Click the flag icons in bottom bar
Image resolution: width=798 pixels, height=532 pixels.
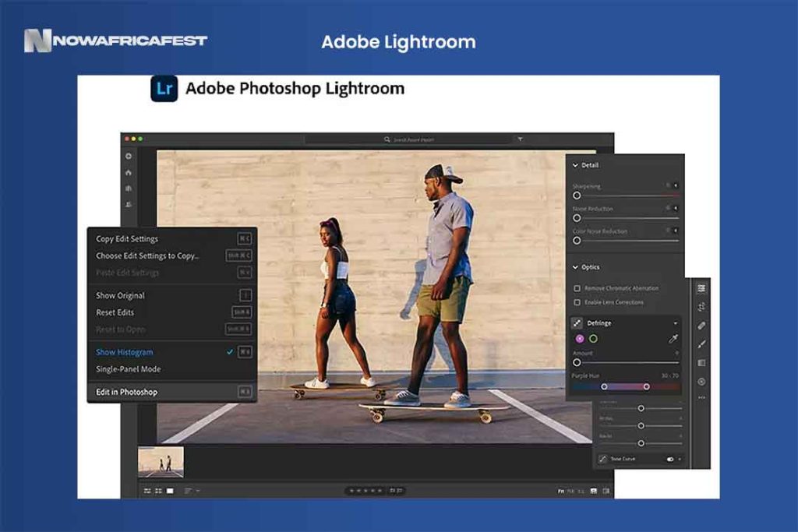[x=396, y=491]
